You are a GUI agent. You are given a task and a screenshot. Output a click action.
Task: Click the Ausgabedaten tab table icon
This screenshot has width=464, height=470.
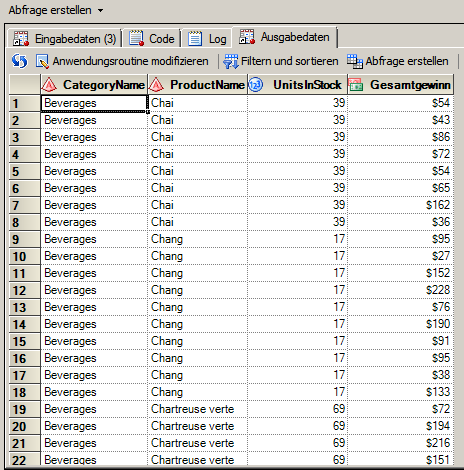pos(247,37)
